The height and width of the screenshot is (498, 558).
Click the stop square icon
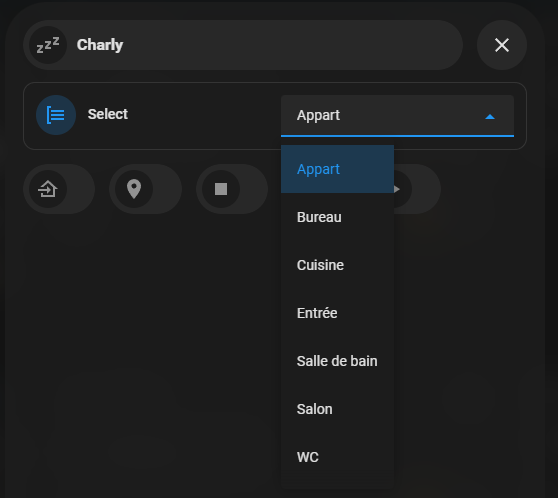[221, 189]
